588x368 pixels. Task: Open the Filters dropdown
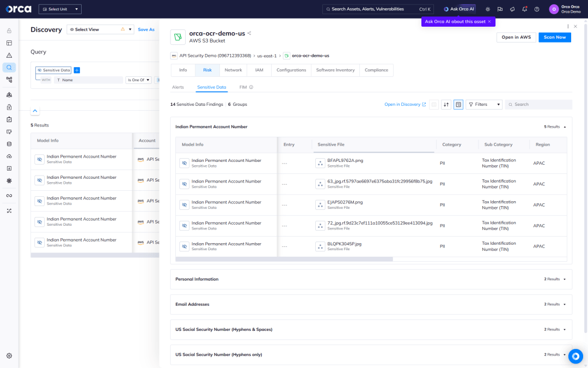(484, 104)
